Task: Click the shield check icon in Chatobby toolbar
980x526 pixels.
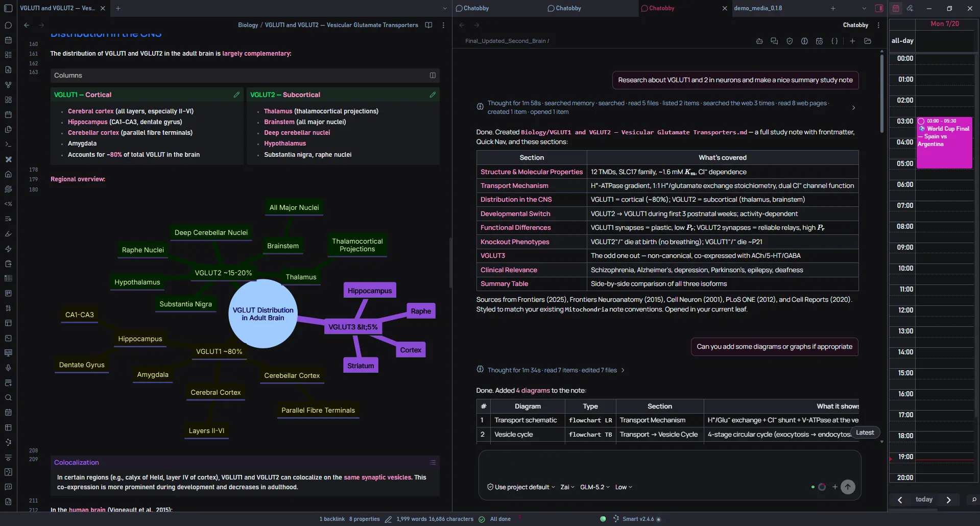Action: tap(790, 41)
